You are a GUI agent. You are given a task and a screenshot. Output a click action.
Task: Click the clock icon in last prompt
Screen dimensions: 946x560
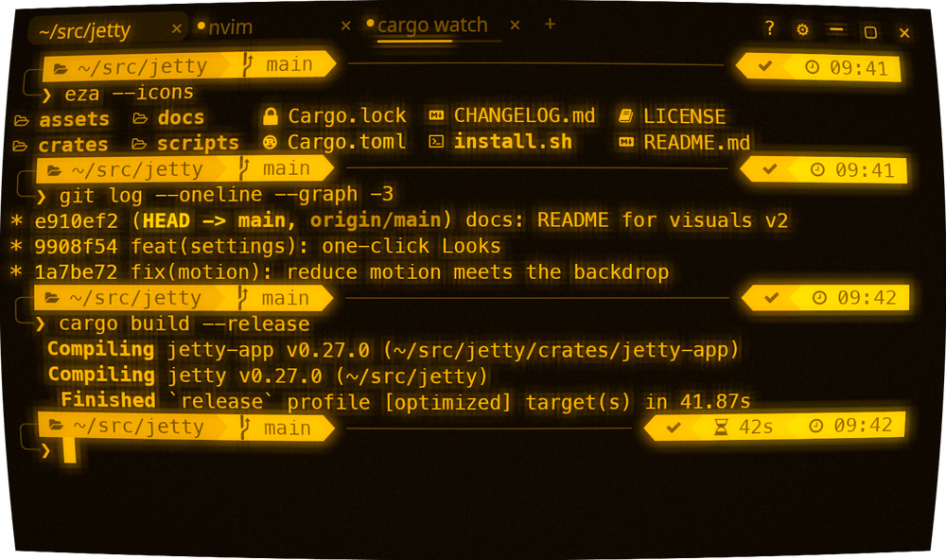coord(815,426)
